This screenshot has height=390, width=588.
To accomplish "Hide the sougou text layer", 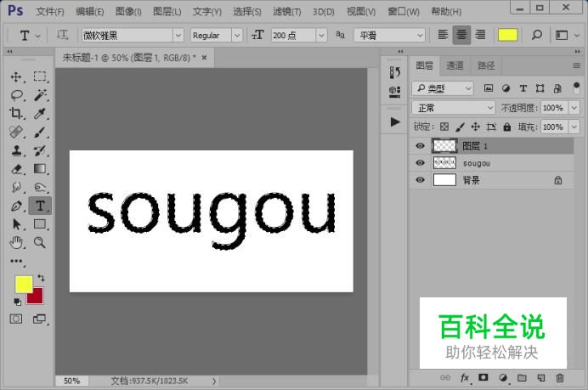I will (x=420, y=163).
